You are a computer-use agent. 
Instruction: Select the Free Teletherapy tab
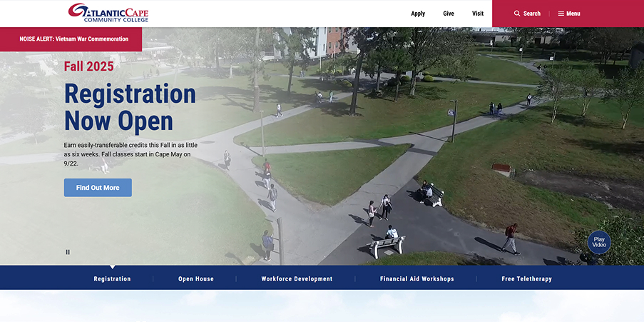coord(526,279)
